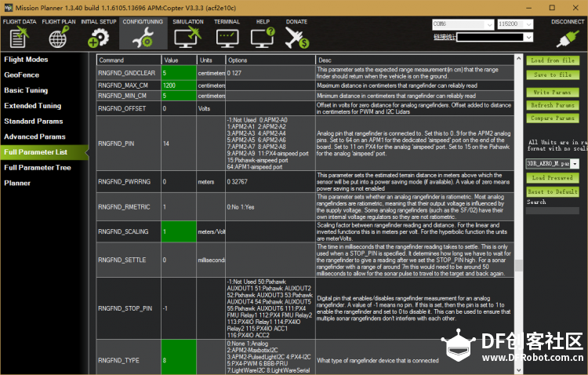Select RNGFND_GNDCLEAR value cell 5
Viewport: 588px width, 375px height.
[179, 73]
